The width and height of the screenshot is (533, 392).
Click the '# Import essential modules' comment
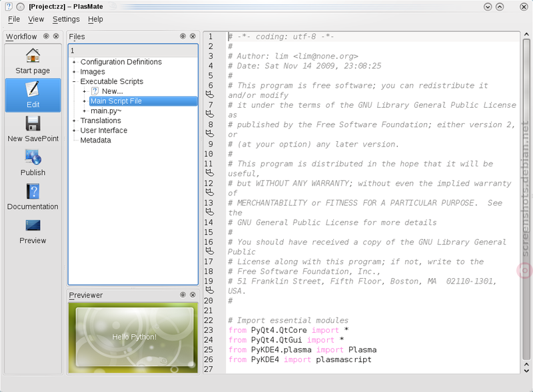[x=288, y=320]
